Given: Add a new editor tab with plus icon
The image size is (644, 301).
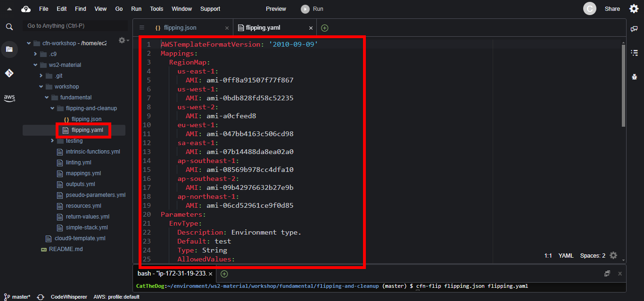Looking at the screenshot, I should [x=324, y=28].
